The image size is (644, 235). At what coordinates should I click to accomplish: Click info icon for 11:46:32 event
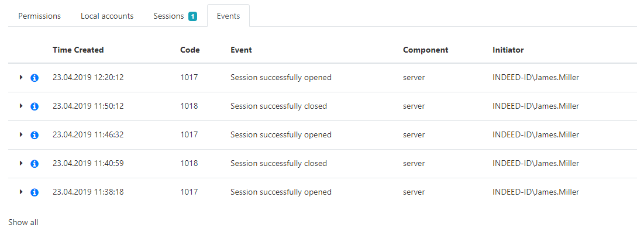(35, 135)
